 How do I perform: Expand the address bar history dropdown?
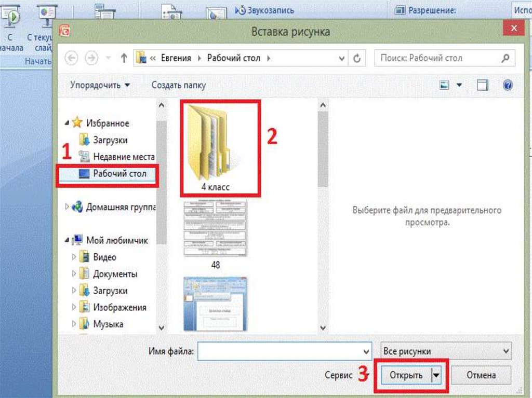tap(342, 58)
